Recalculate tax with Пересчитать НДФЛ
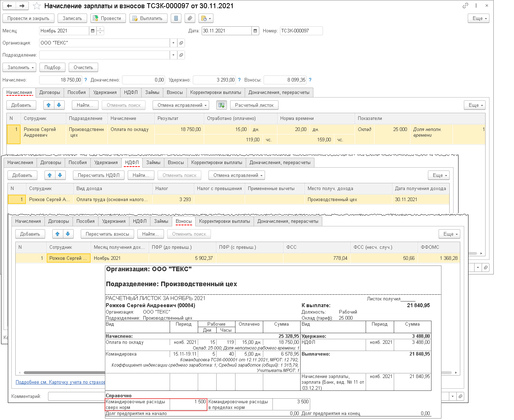514x420 pixels. click(x=99, y=175)
